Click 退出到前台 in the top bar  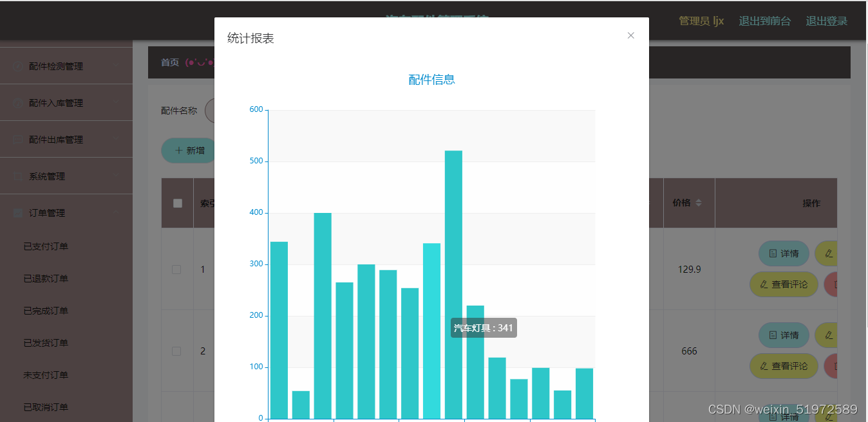click(764, 21)
